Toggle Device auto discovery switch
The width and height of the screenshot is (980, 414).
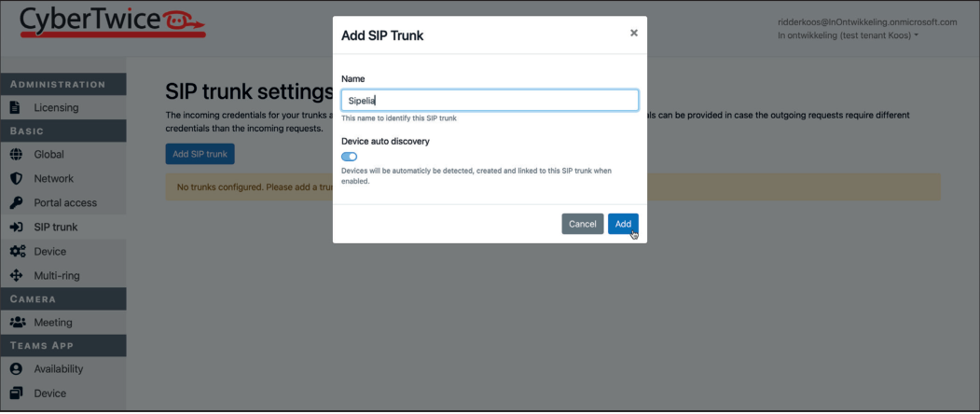click(x=350, y=157)
